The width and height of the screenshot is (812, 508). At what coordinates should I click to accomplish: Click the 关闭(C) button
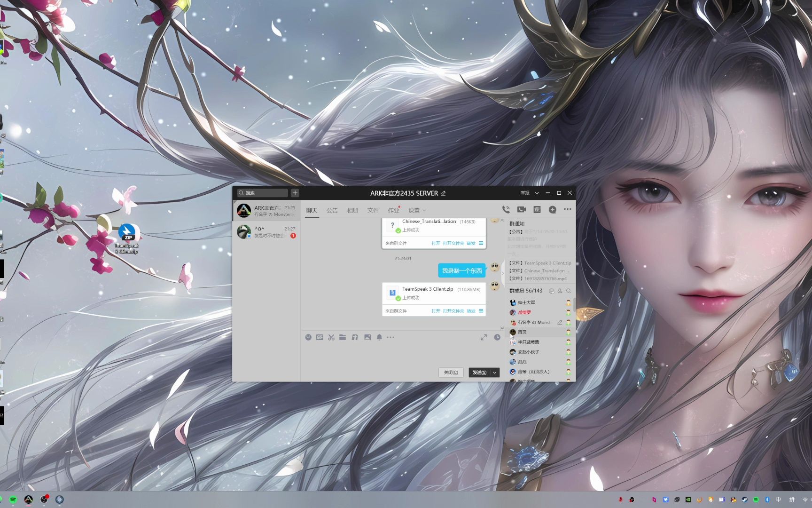451,373
